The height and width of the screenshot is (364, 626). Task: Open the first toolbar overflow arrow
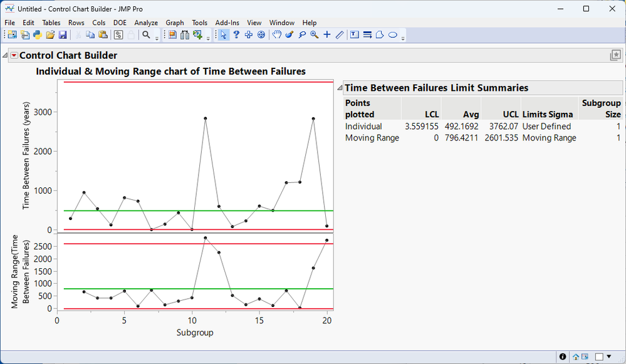pyautogui.click(x=157, y=38)
